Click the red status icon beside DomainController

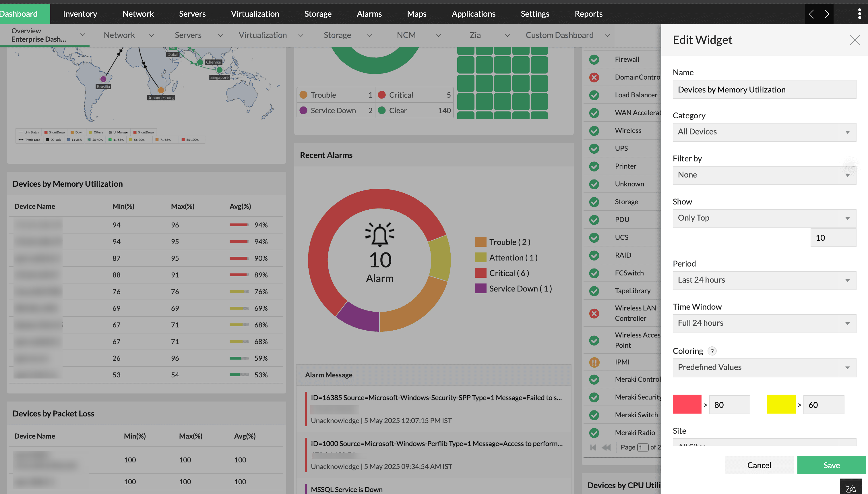point(594,77)
